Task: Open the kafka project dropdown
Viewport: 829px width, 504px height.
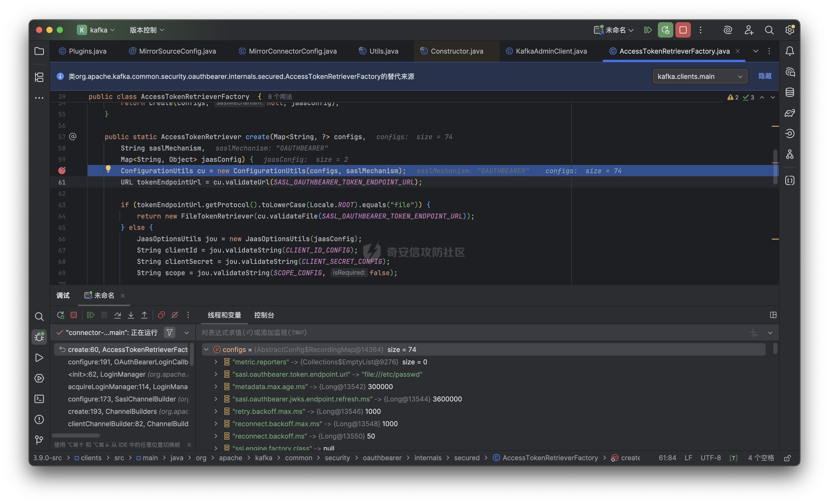Action: [x=96, y=30]
